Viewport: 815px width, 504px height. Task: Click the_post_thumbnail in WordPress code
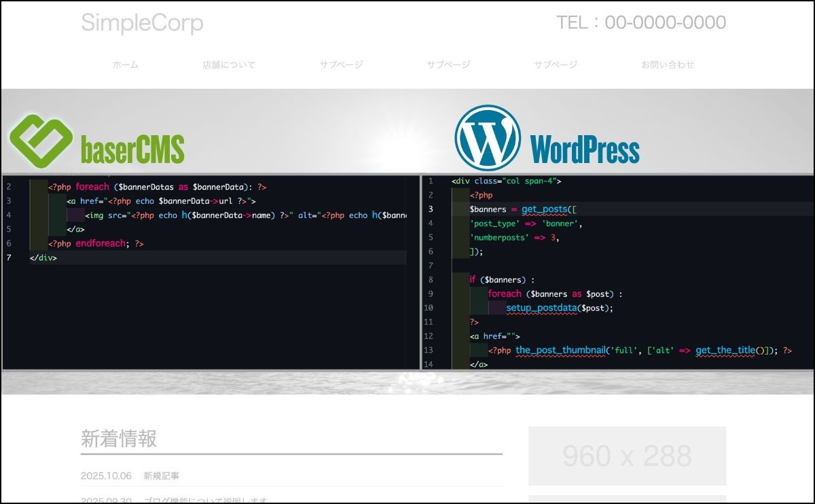560,350
